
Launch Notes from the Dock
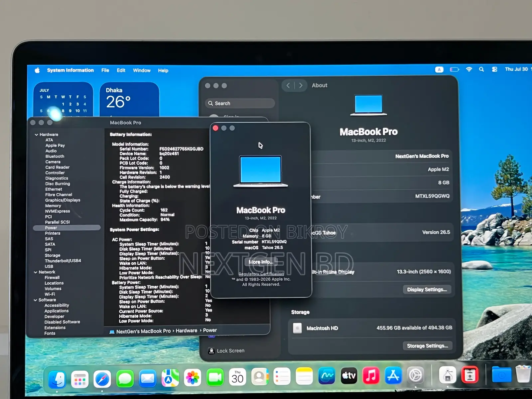click(304, 376)
